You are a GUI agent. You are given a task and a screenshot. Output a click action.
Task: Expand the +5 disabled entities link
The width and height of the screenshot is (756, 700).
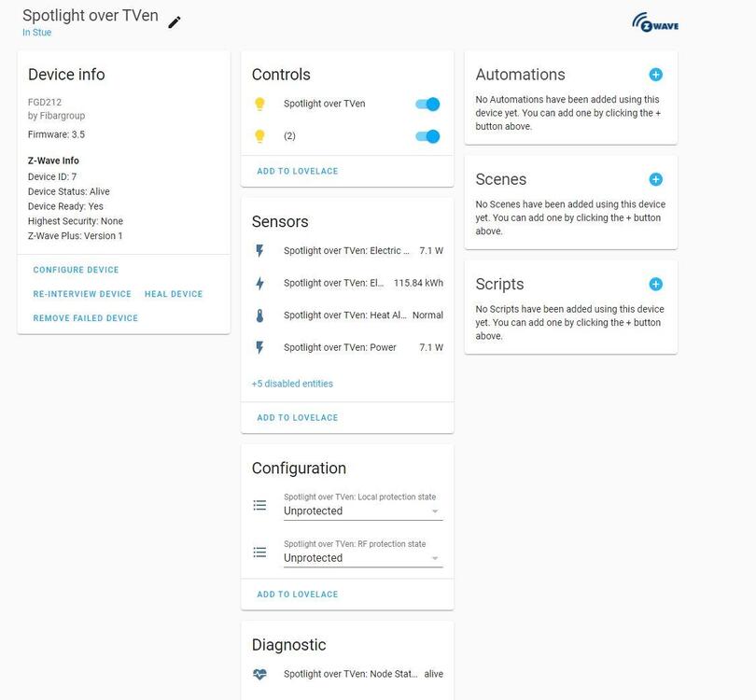pos(292,384)
